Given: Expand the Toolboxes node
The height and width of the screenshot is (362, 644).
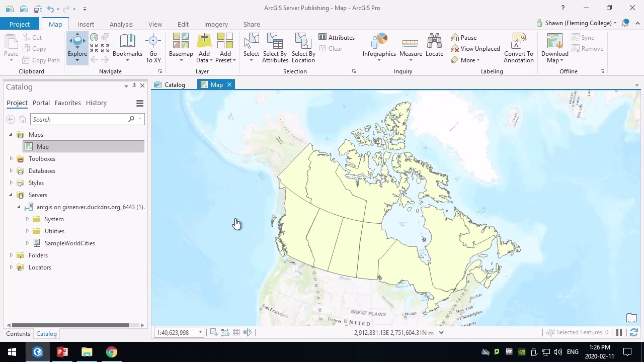Looking at the screenshot, I should (11, 159).
